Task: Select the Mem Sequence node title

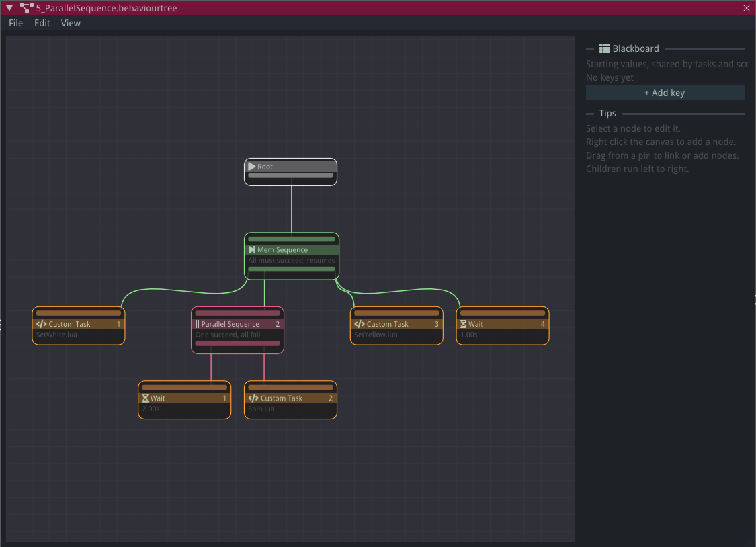Action: click(x=282, y=249)
